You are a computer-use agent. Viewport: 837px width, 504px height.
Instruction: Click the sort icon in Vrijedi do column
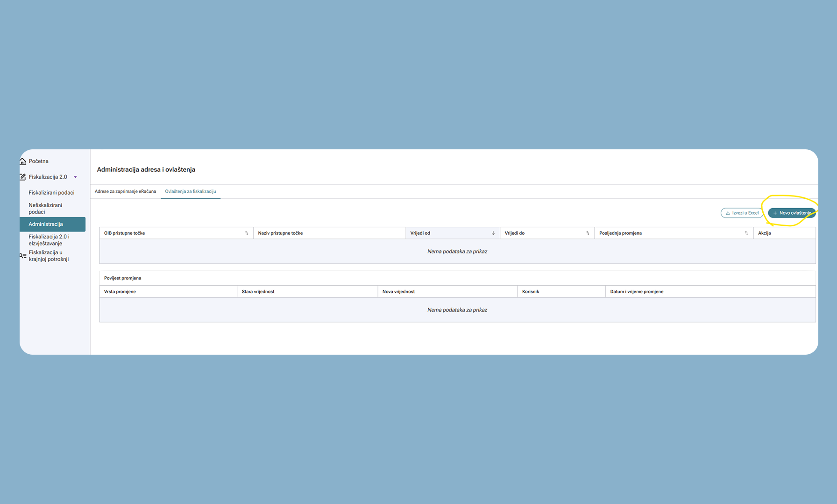click(x=588, y=233)
